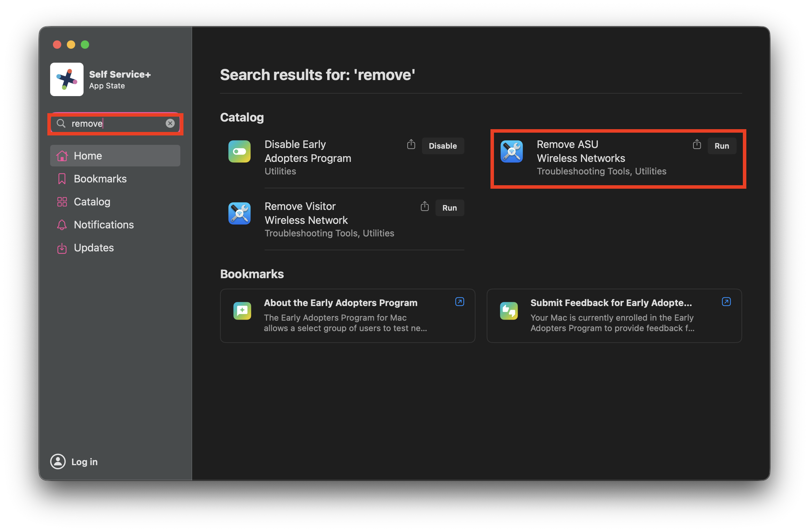Image resolution: width=809 pixels, height=532 pixels.
Task: Open the Remove Visitor Wireless Network icon
Action: tap(239, 213)
